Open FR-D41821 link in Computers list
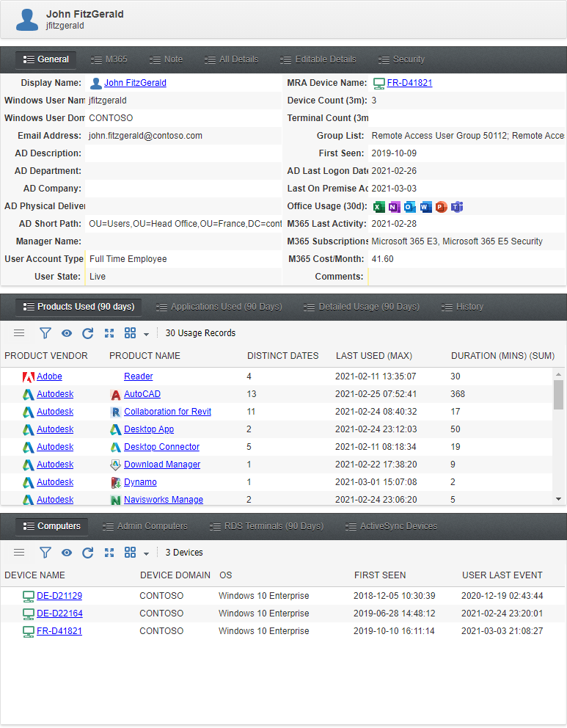567x728 pixels. [x=59, y=631]
